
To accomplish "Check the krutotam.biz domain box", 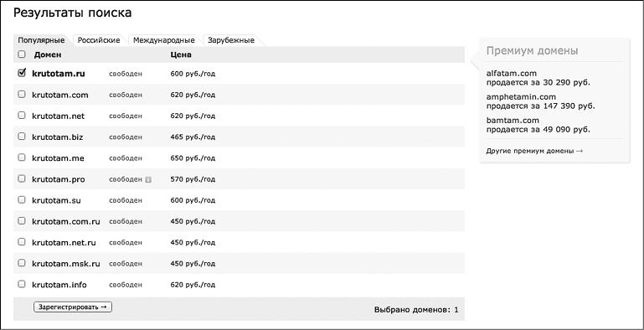I will 22,136.
